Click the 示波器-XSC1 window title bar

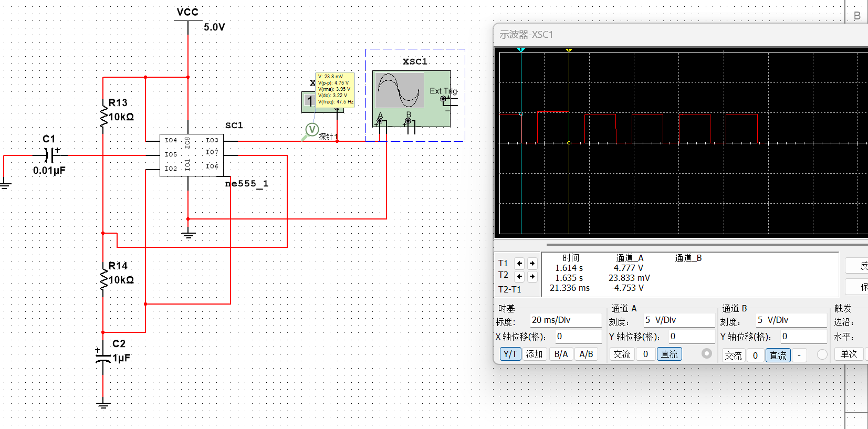(x=681, y=35)
